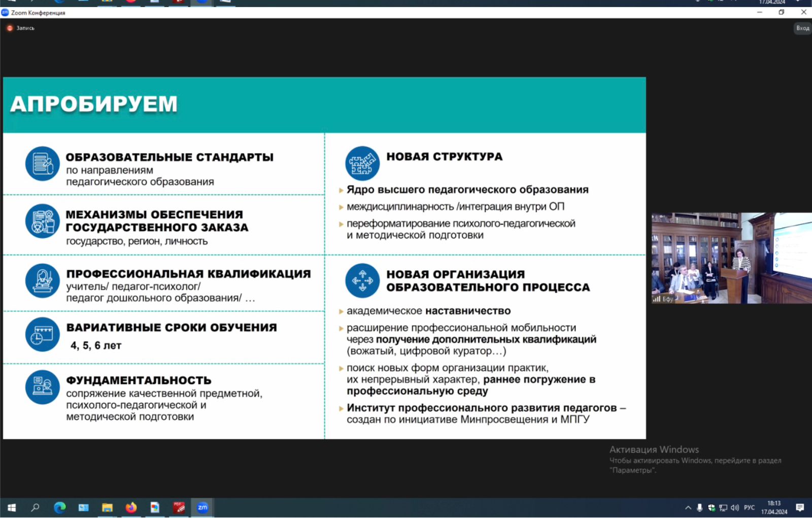Switch the РУС input language indicator

click(750, 507)
